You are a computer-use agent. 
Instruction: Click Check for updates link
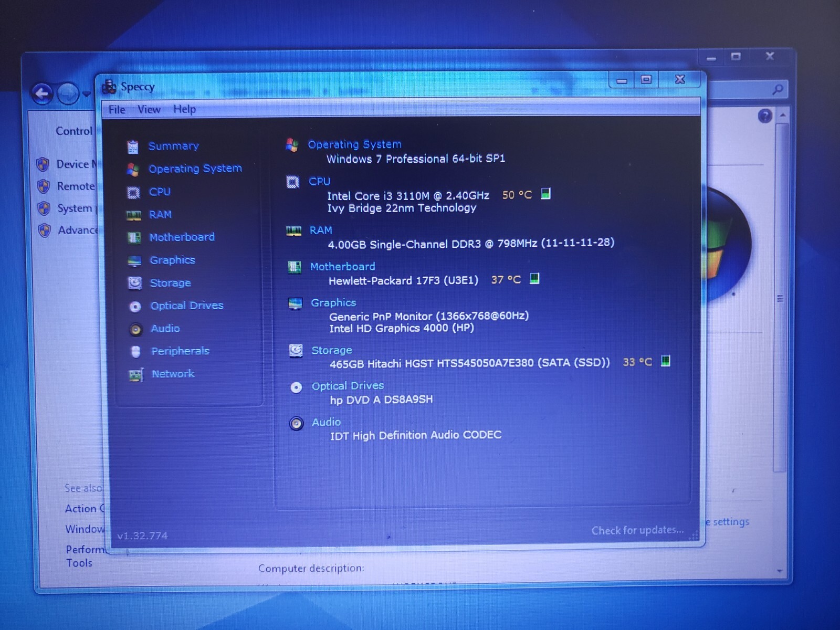click(637, 530)
